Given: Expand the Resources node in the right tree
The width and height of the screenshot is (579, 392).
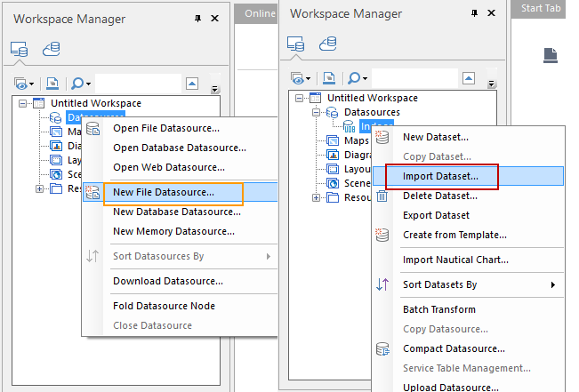Looking at the screenshot, I should pyautogui.click(x=316, y=197).
